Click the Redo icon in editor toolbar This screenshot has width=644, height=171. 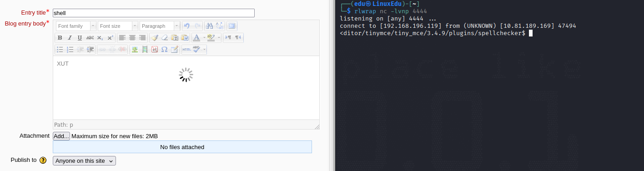tap(197, 26)
